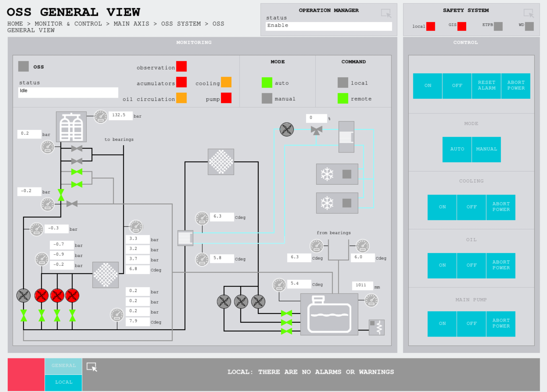Open the Operation Manager popup icon
547x392 pixels.
click(x=386, y=13)
